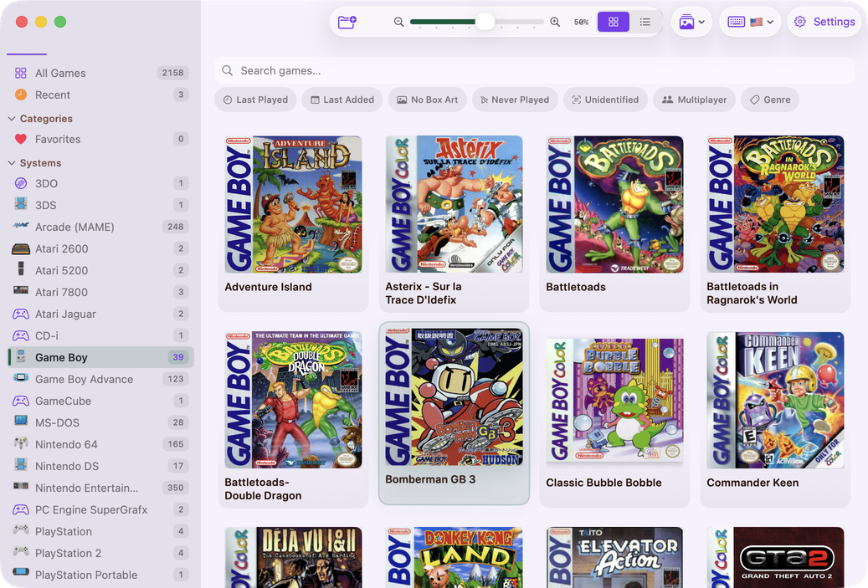This screenshot has width=868, height=588.
Task: Click the Nintendo DS icon
Action: pos(20,465)
